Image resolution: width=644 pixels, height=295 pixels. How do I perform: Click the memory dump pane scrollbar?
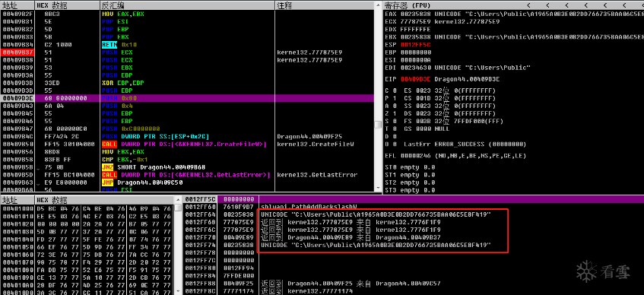[x=178, y=246]
